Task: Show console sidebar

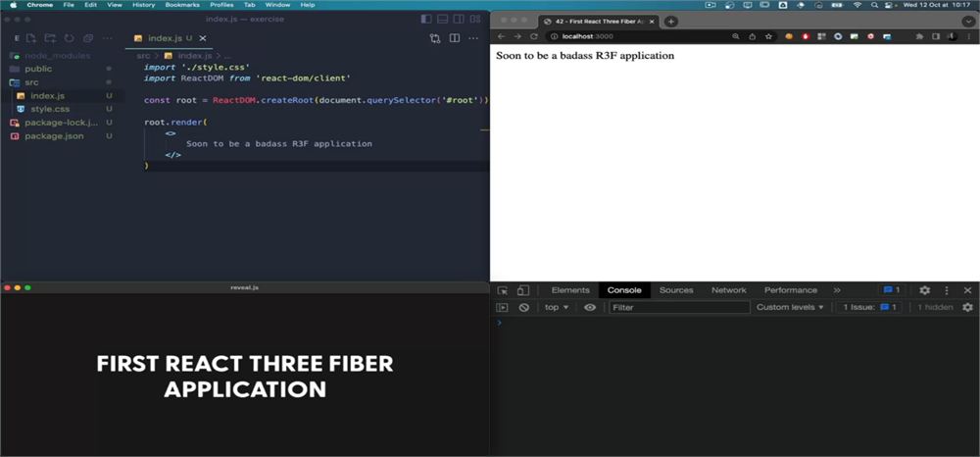Action: [502, 308]
